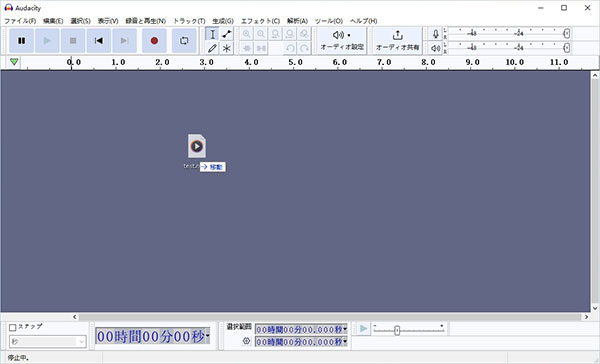Click Trim audio outside selection icon
This screenshot has width=600, height=364.
[246, 48]
